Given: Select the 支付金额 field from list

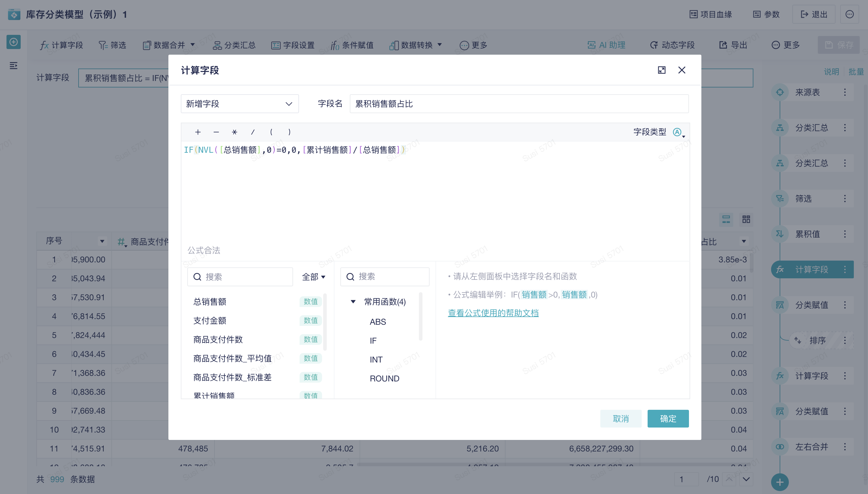Looking at the screenshot, I should [x=210, y=320].
